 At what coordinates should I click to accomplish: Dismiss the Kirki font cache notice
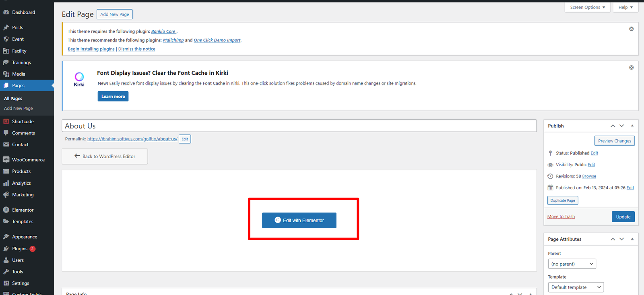pyautogui.click(x=631, y=68)
